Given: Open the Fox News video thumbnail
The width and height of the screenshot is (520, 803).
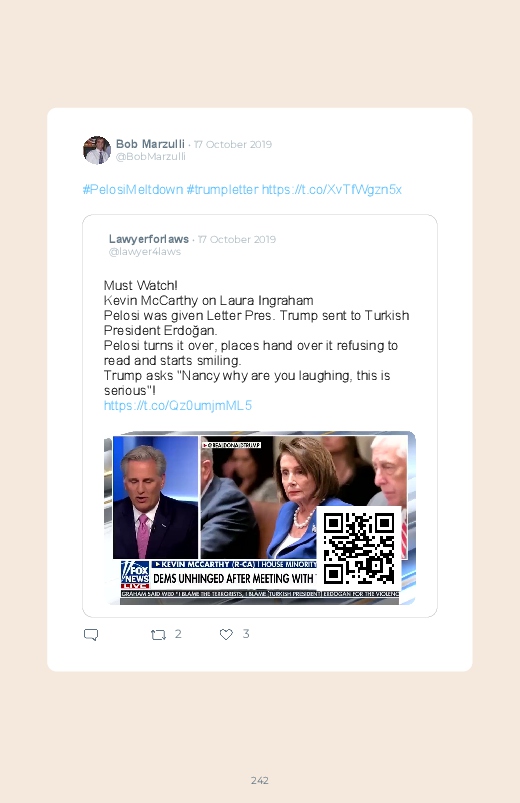Looking at the screenshot, I should tap(260, 518).
